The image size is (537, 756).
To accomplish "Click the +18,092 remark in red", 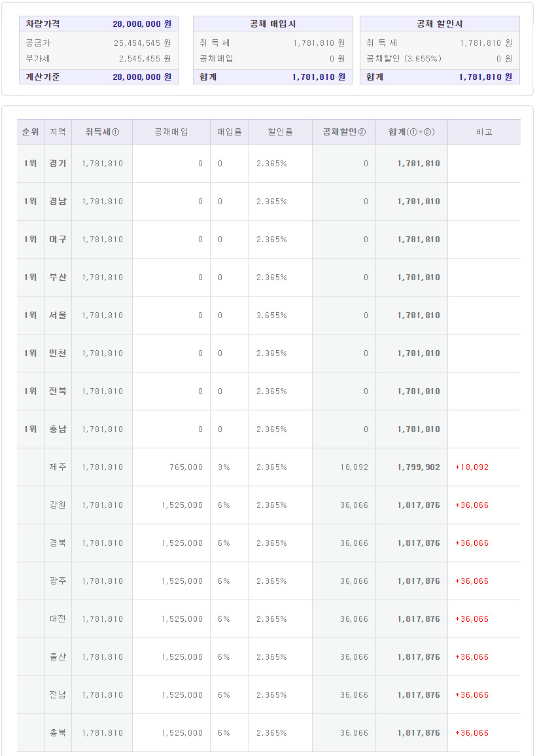I will point(472,467).
